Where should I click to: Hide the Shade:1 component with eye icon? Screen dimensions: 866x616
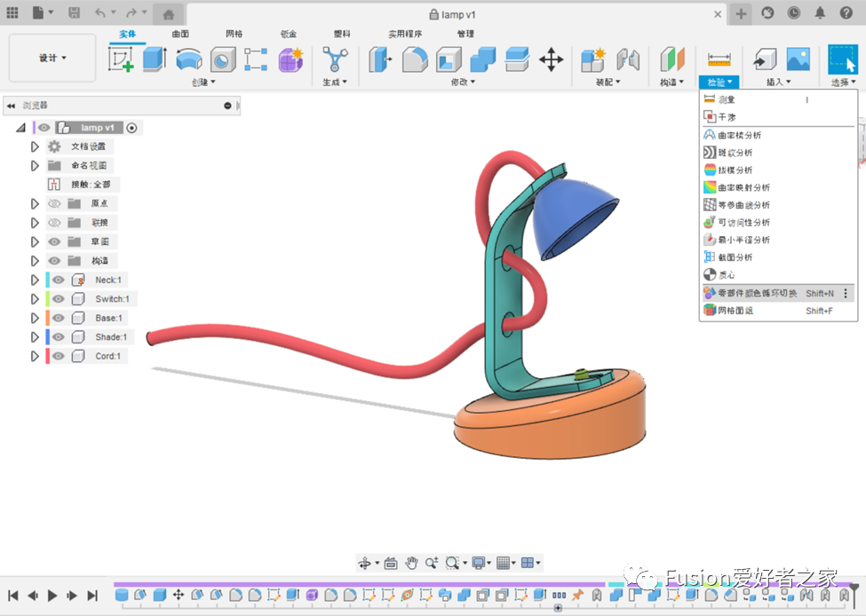coord(58,337)
